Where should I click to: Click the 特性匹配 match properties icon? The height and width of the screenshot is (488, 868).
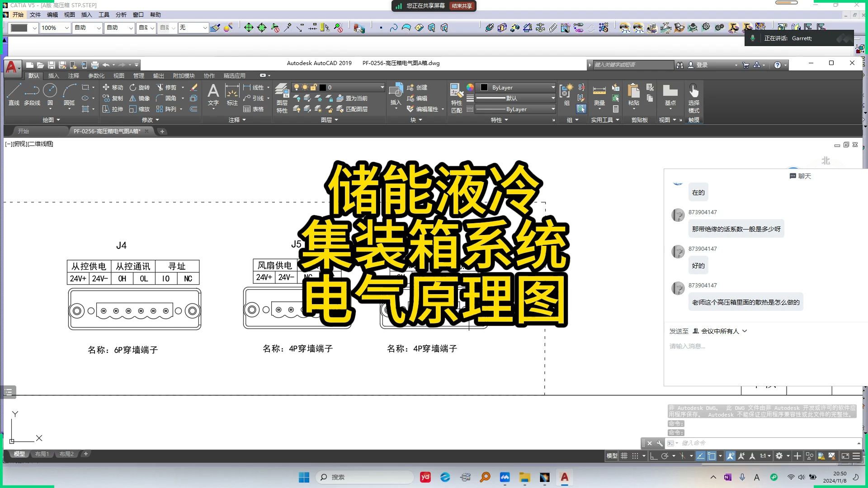[x=456, y=95]
